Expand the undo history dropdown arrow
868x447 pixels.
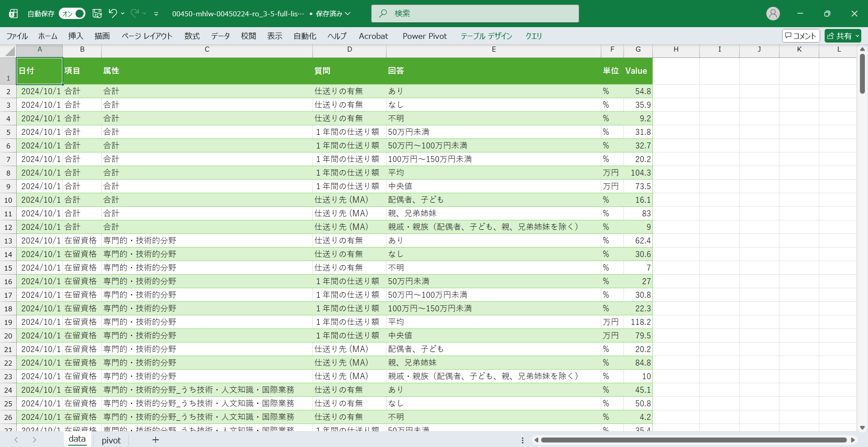coord(123,14)
